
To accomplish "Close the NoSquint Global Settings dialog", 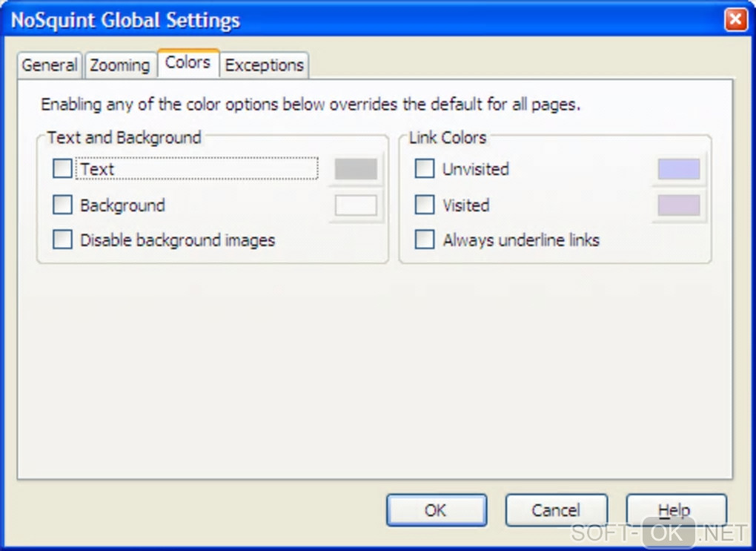I will click(x=735, y=20).
